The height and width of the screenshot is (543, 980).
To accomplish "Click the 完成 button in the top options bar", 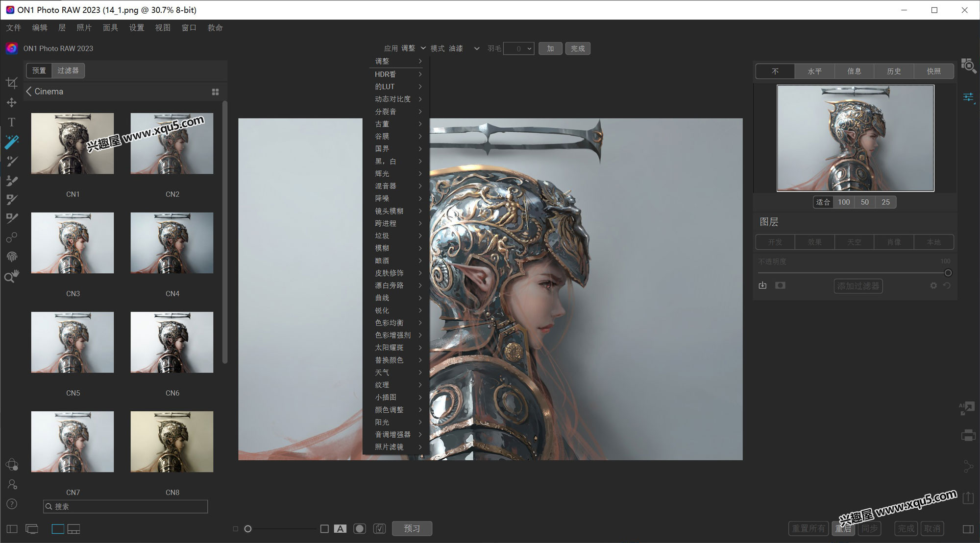I will [578, 48].
